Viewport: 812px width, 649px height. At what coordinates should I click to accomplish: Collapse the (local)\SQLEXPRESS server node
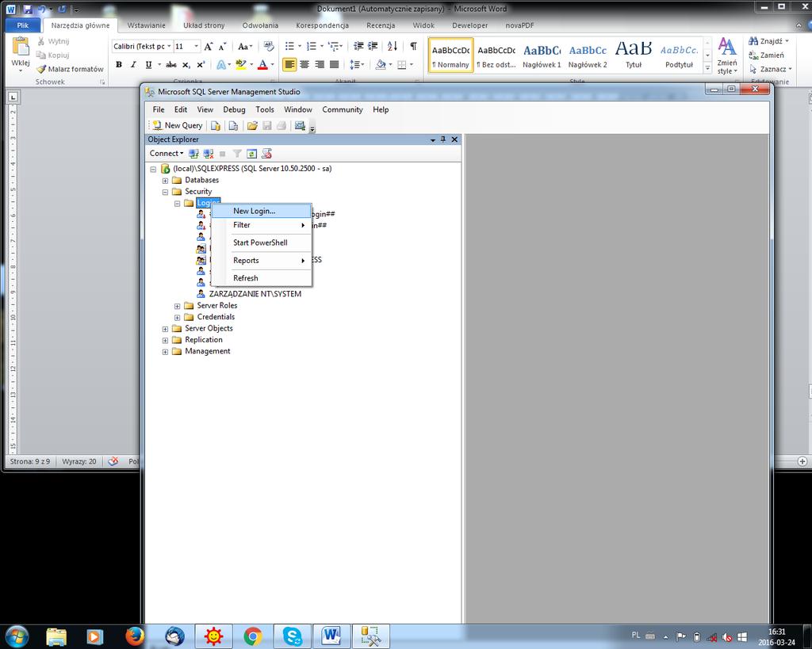(153, 170)
